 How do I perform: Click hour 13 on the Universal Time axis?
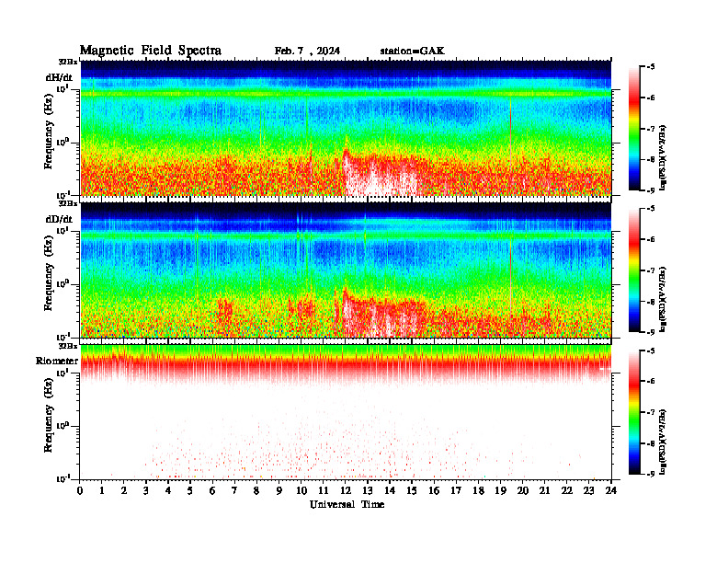click(x=368, y=490)
